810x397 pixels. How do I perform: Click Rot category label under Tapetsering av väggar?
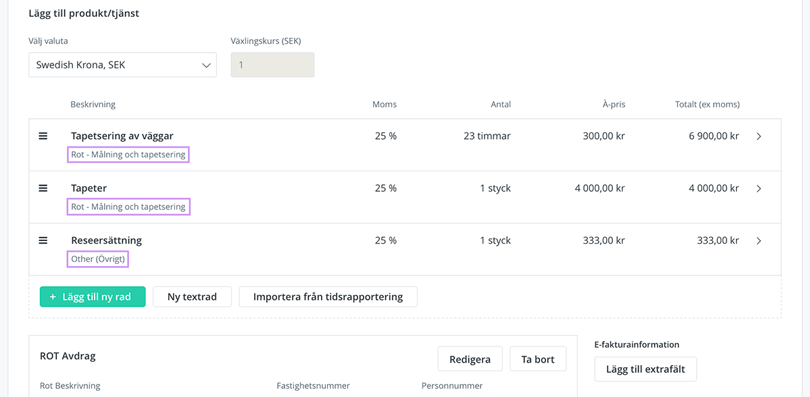(128, 154)
